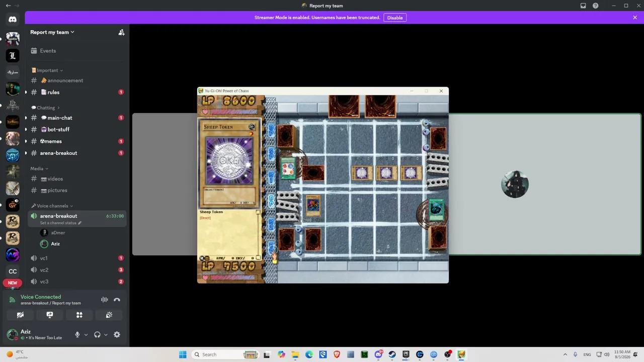Screen dimensions: 644x362
Task: Open the 'GR' server icon
Action: pyautogui.click(x=13, y=205)
